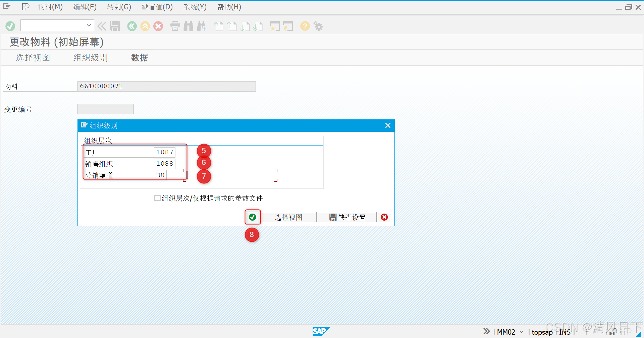Viewport: 644px width, 338px height.
Task: Open the 转到(G) menu
Action: [119, 7]
